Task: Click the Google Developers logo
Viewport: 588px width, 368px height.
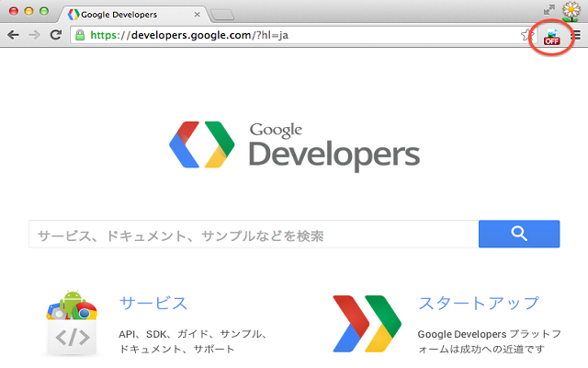Action: [294, 145]
